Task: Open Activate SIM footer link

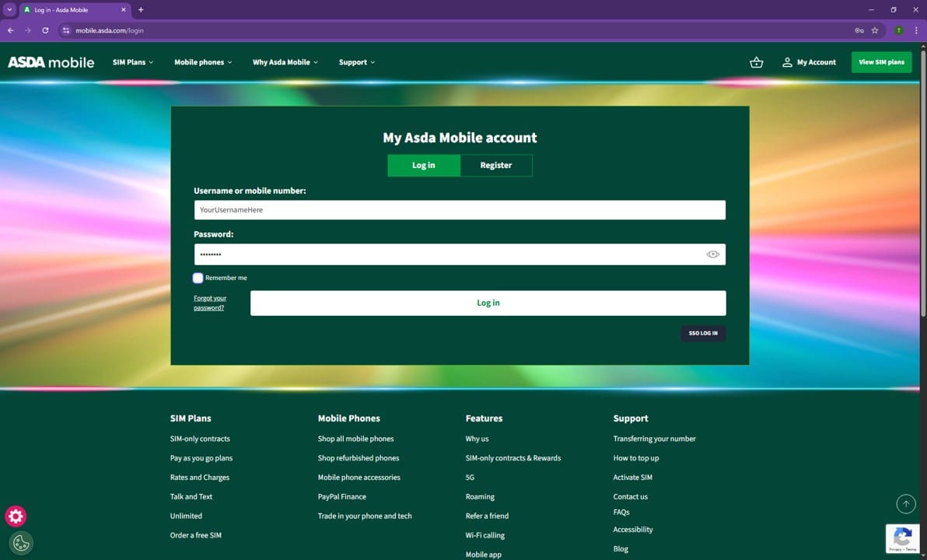Action: click(632, 478)
